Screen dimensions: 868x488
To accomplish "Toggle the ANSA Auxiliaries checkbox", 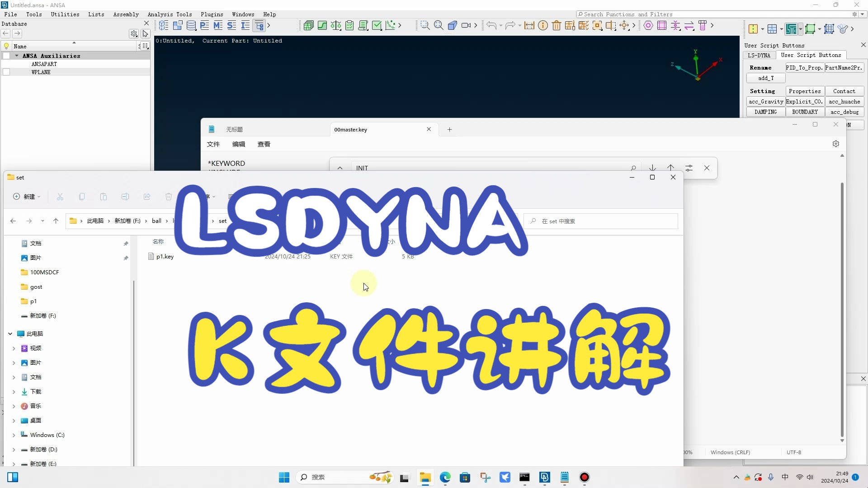I will coord(6,56).
